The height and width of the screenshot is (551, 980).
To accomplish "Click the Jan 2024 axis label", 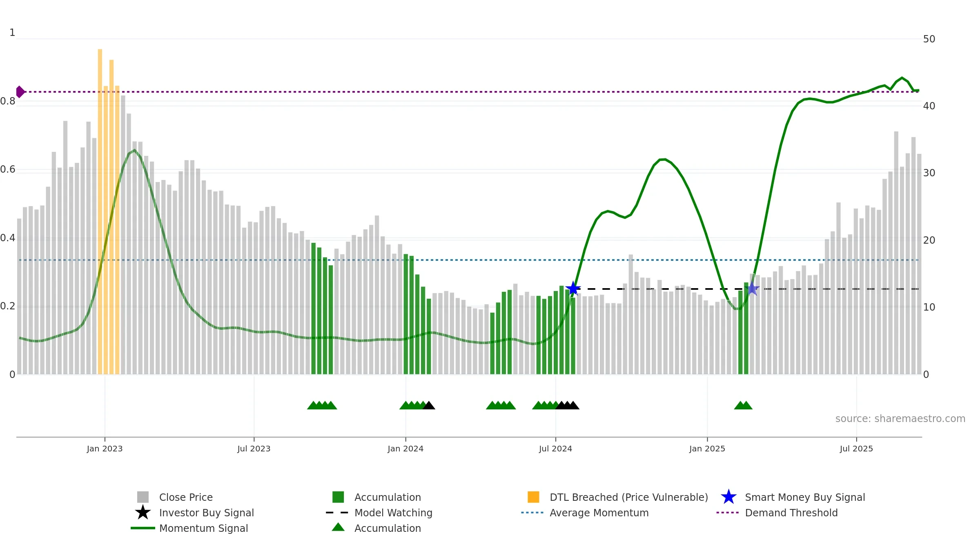I will pyautogui.click(x=405, y=449).
